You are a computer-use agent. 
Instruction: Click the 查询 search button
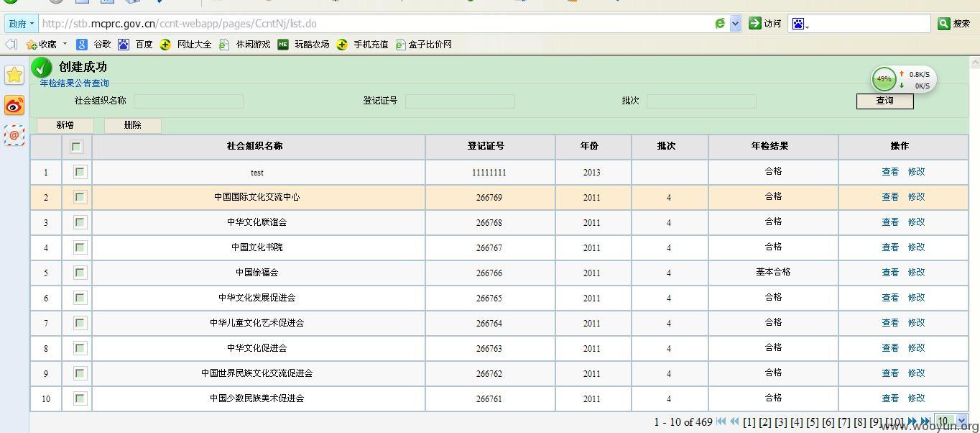(x=884, y=101)
